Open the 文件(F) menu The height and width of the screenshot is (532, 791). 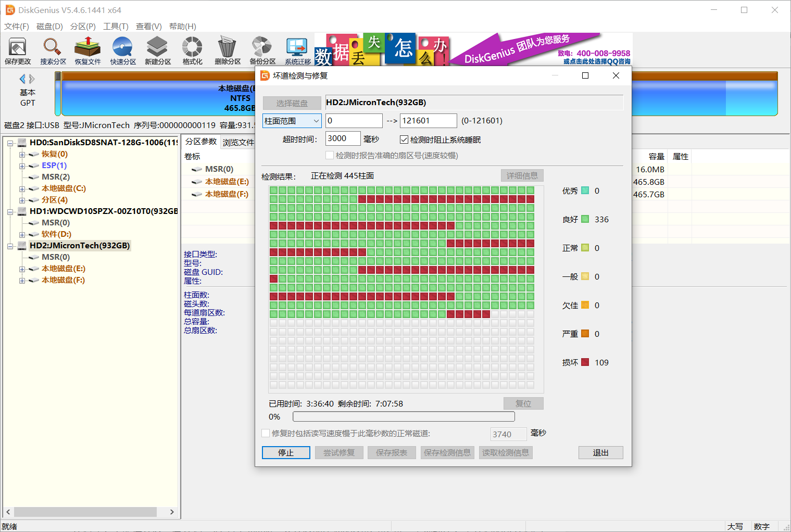[17, 26]
